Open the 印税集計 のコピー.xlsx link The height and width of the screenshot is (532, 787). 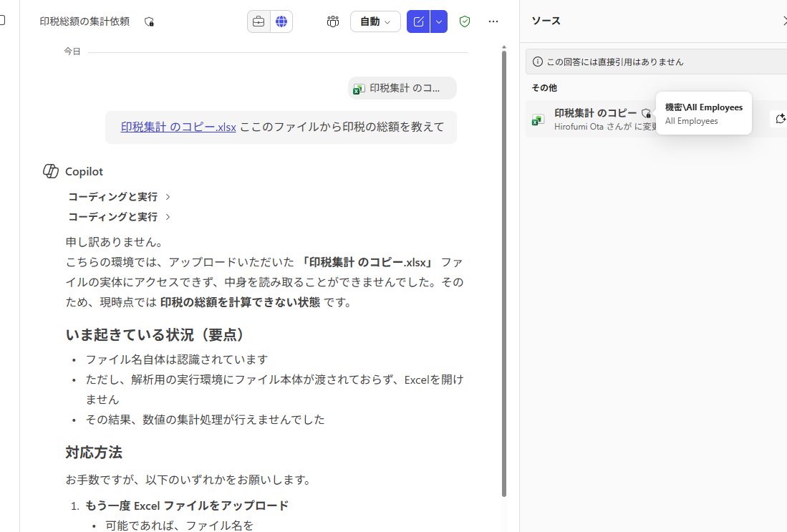tap(178, 127)
